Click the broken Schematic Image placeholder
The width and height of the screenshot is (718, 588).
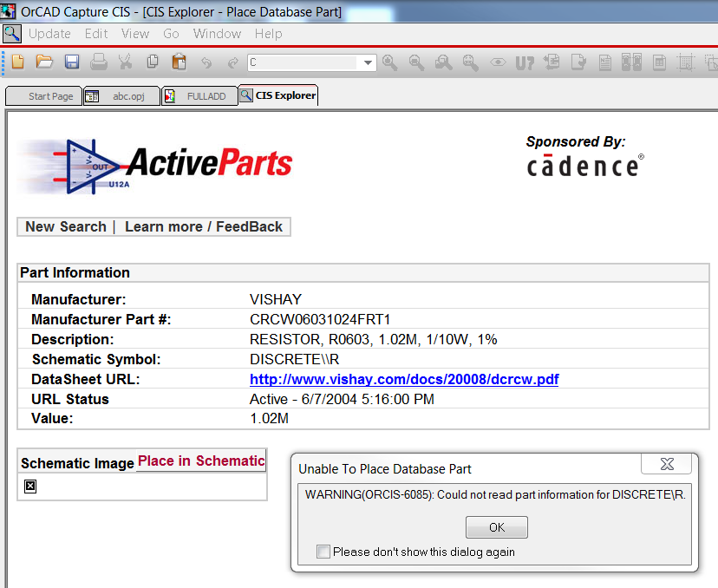[30, 487]
